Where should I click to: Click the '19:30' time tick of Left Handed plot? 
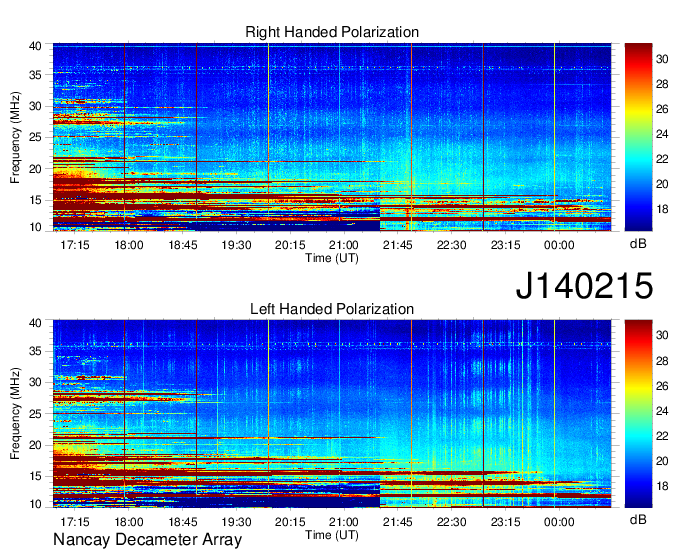[x=236, y=522]
